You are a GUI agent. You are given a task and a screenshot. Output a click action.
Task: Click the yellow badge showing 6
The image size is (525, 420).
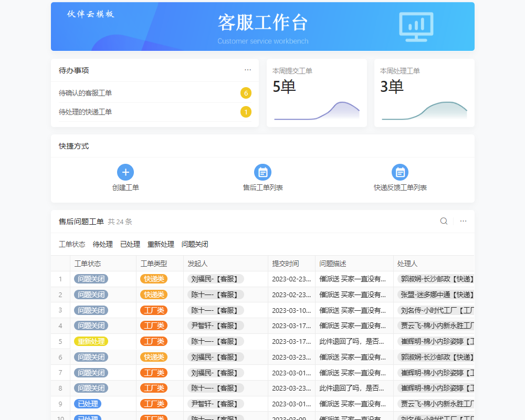pyautogui.click(x=246, y=93)
